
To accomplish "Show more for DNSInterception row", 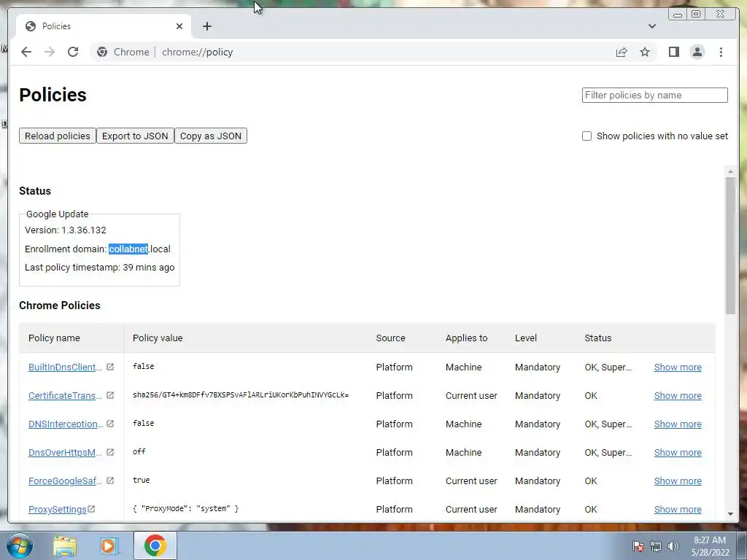I will [678, 424].
